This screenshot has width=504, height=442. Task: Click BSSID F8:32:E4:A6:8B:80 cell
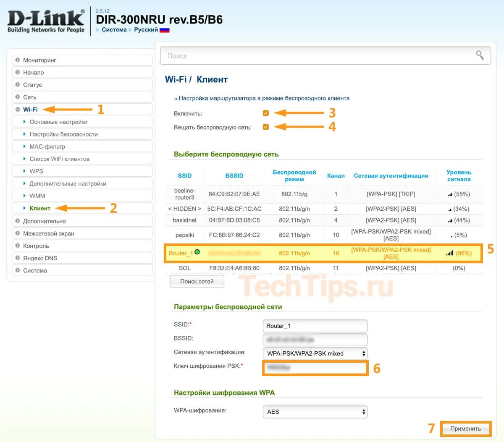234,268
